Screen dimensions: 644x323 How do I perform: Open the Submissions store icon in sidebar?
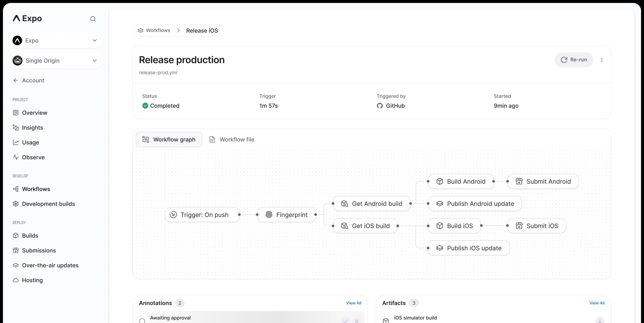(x=16, y=251)
